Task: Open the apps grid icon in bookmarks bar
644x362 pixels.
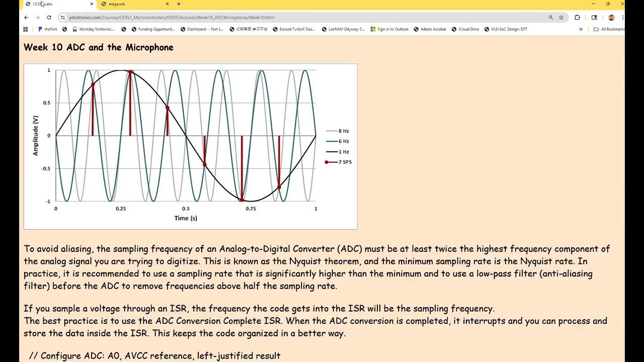Action: tap(26, 29)
